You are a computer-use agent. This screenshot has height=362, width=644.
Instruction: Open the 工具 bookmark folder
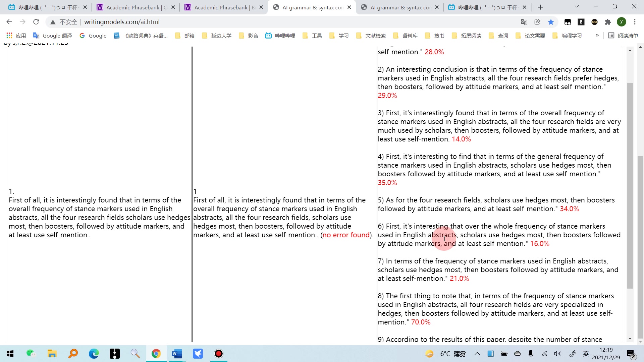coord(312,36)
